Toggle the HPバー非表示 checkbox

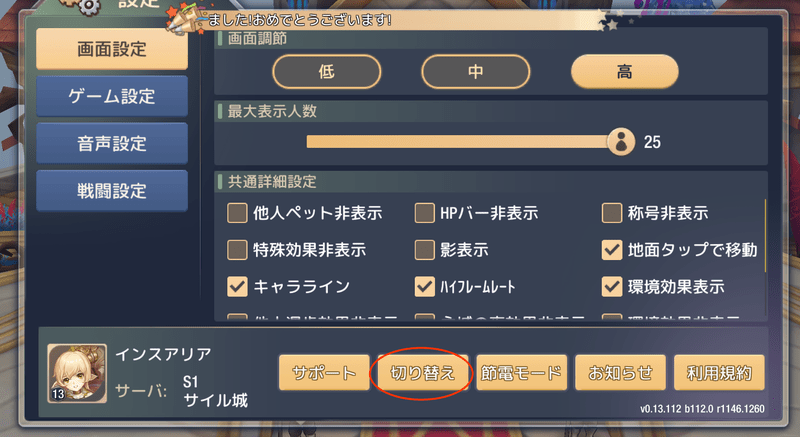click(424, 213)
